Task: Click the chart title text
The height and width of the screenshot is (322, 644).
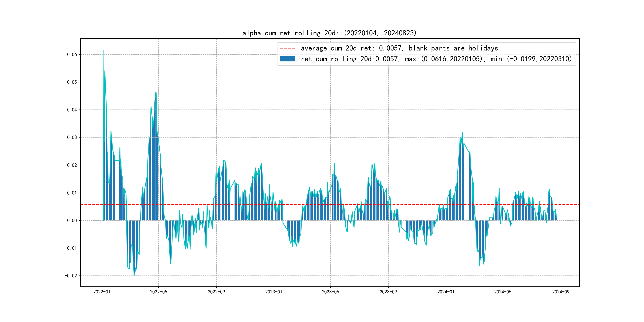Action: click(329, 33)
